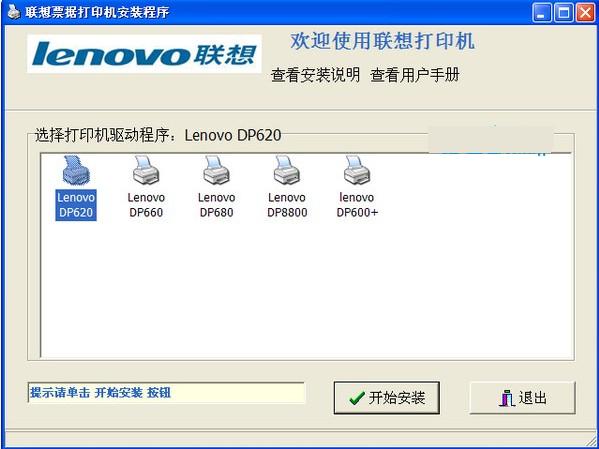The height and width of the screenshot is (449, 599).
Task: Click the printer icon in title bar
Action: pos(13,12)
